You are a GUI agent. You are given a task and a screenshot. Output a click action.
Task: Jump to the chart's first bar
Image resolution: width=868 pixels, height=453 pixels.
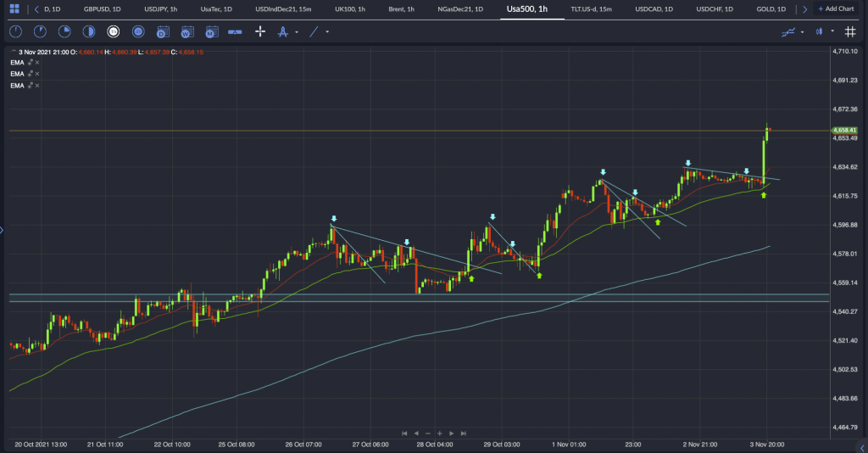pos(404,433)
